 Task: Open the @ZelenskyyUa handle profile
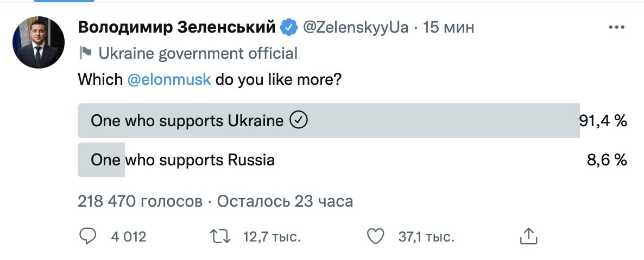(x=355, y=27)
